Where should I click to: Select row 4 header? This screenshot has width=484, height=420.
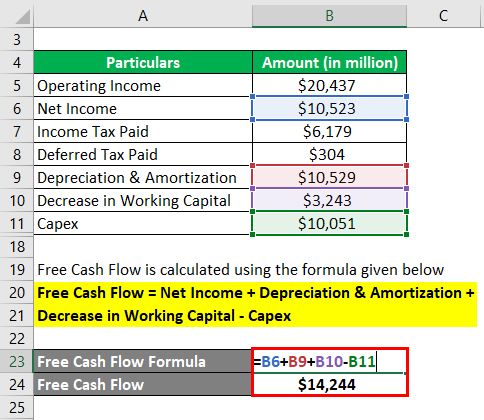[17, 62]
